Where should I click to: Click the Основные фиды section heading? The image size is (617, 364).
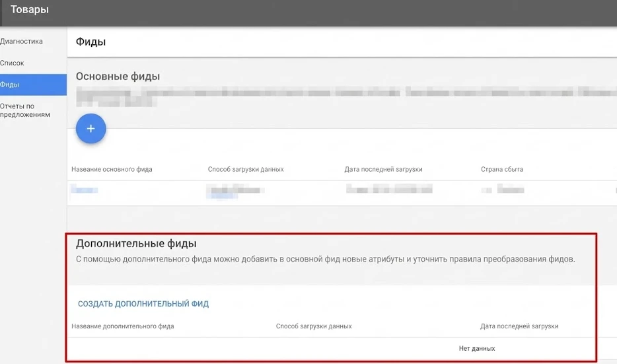[x=118, y=76]
